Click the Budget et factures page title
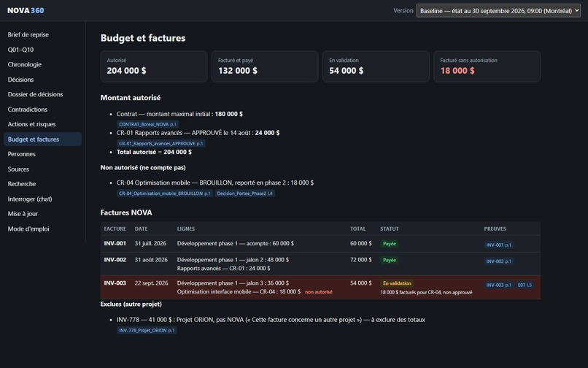The height and width of the screenshot is (368, 588). point(143,38)
